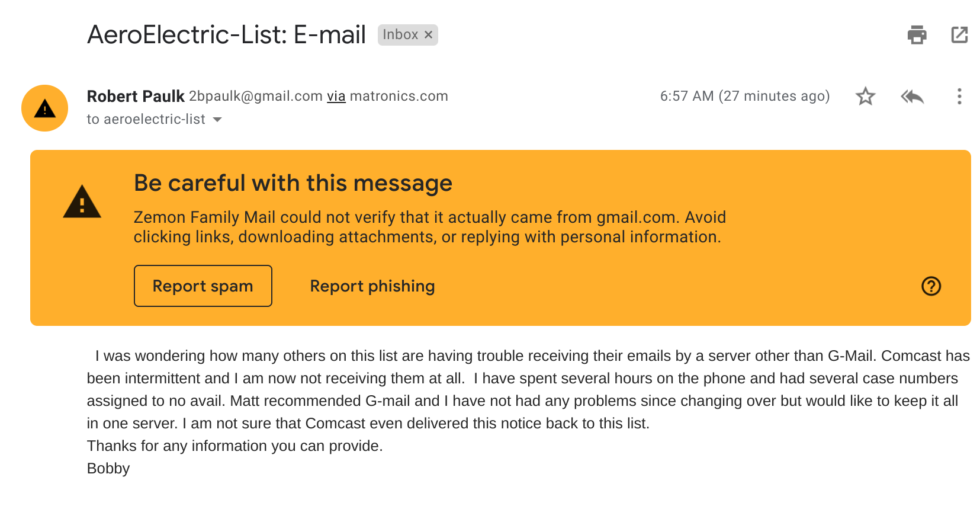Click Report phishing
This screenshot has width=980, height=506.
click(x=372, y=286)
